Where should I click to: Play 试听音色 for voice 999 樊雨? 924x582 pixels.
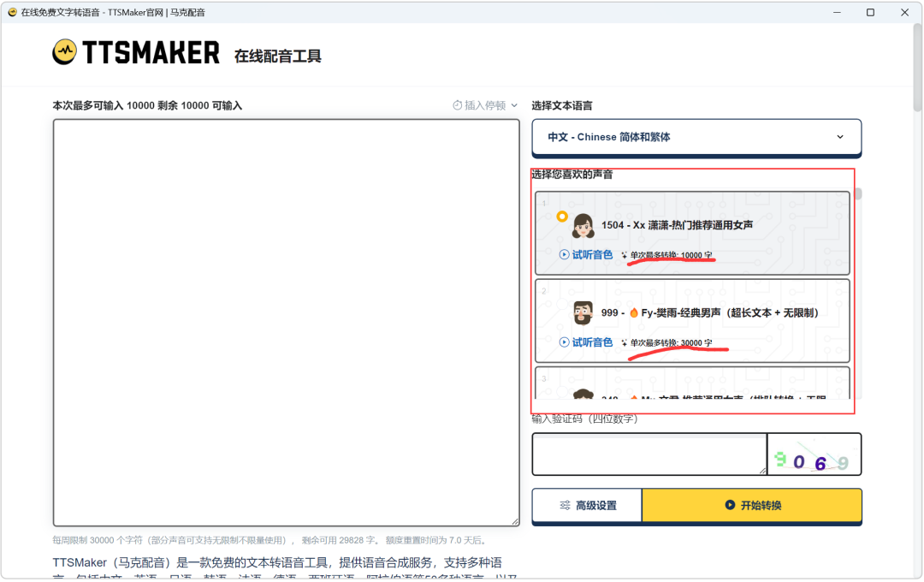586,342
